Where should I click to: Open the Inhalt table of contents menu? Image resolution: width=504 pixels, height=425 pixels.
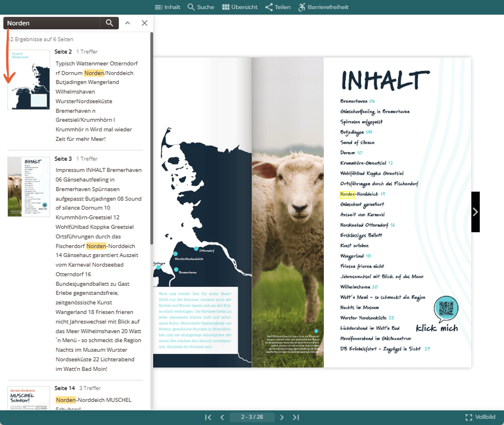click(x=167, y=7)
